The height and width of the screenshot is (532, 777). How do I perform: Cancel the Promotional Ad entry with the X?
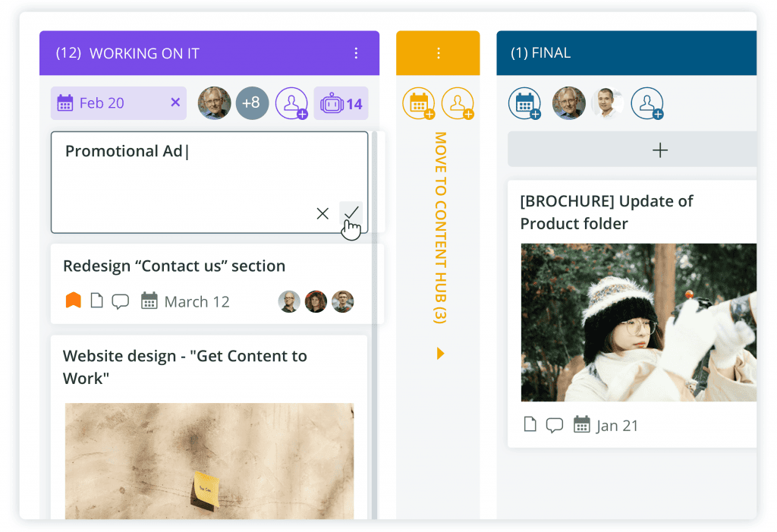tap(322, 213)
